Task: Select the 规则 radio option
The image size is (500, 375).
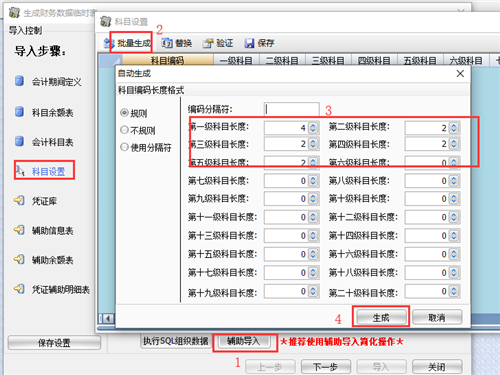Action: [124, 113]
